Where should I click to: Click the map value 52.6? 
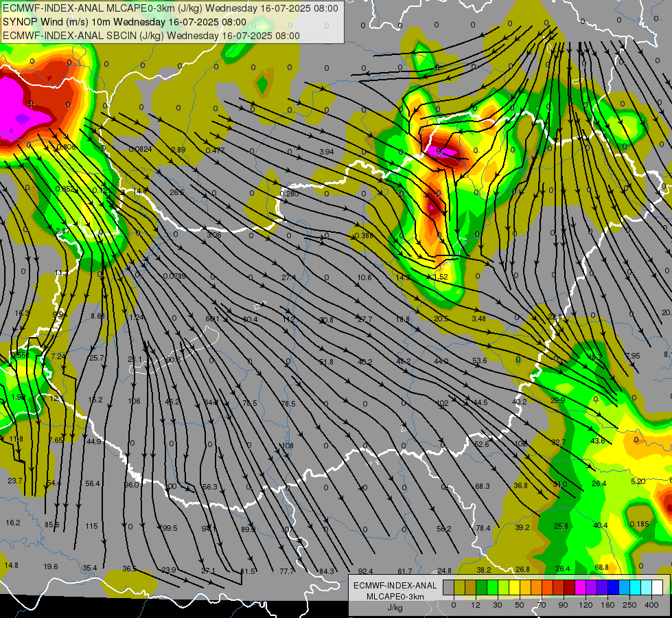(x=482, y=444)
